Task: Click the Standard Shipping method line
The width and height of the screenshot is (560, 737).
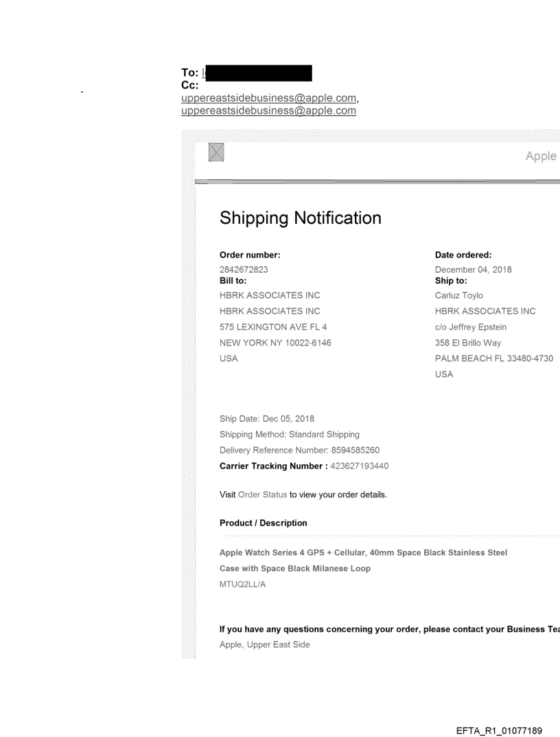Action: [x=289, y=434]
